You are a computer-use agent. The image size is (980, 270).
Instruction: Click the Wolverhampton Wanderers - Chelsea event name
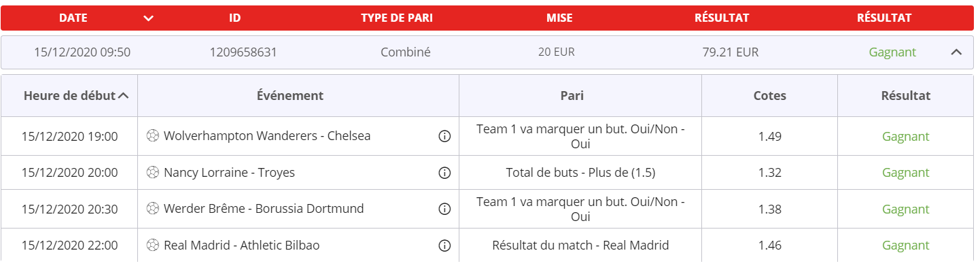(x=267, y=136)
